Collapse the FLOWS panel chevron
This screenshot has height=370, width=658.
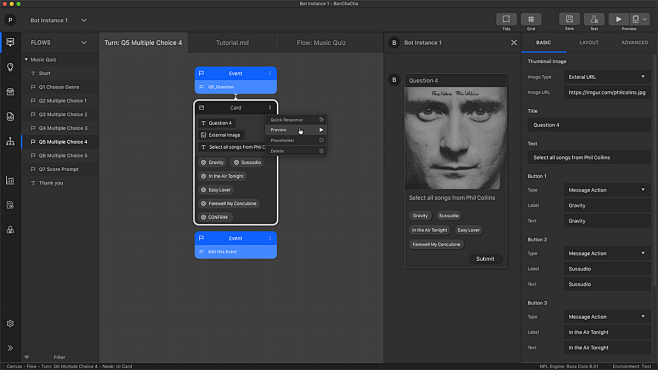pos(84,43)
